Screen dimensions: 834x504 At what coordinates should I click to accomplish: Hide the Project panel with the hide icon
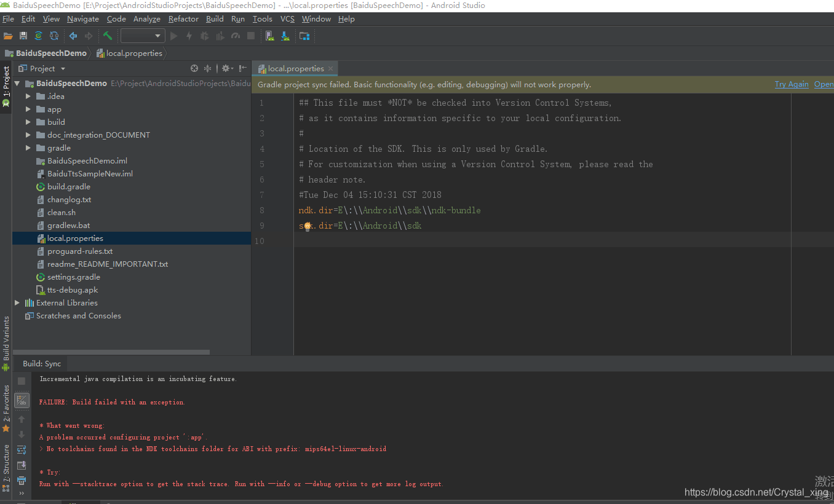coord(243,68)
